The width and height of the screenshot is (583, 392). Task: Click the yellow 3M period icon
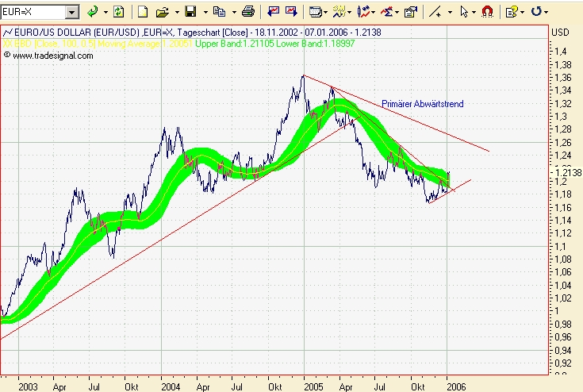click(x=339, y=12)
